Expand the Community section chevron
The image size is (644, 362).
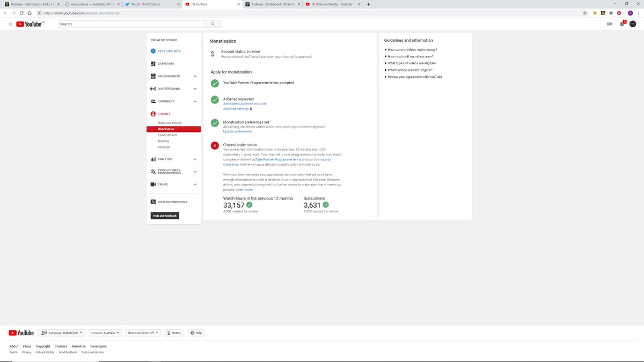[x=195, y=101]
